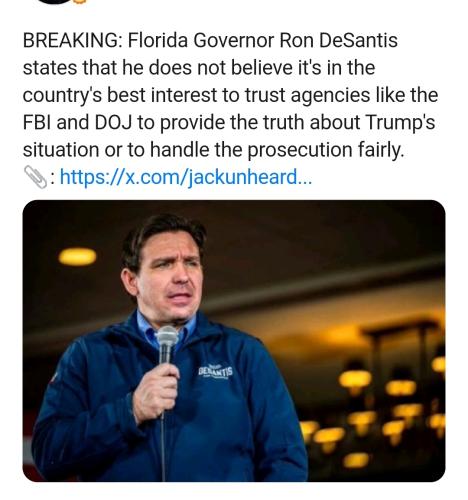Image resolution: width=468 pixels, height=500 pixels.
Task: Click the colon right after the paperclip
Action: (53, 179)
